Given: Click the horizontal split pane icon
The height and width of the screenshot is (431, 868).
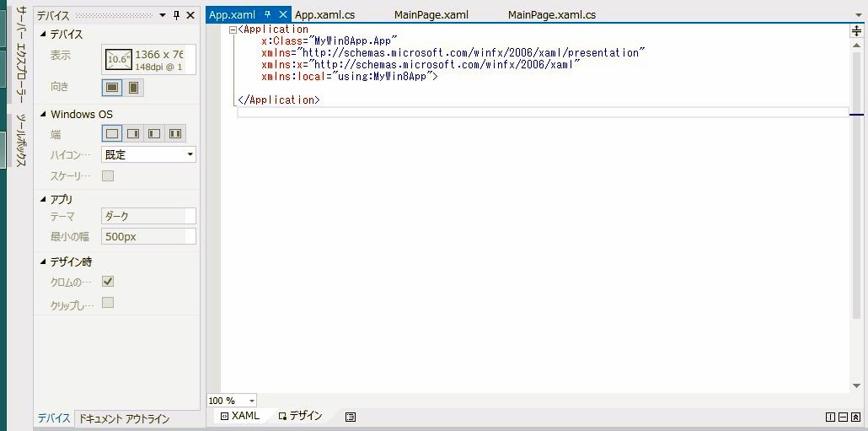Looking at the screenshot, I should [843, 417].
